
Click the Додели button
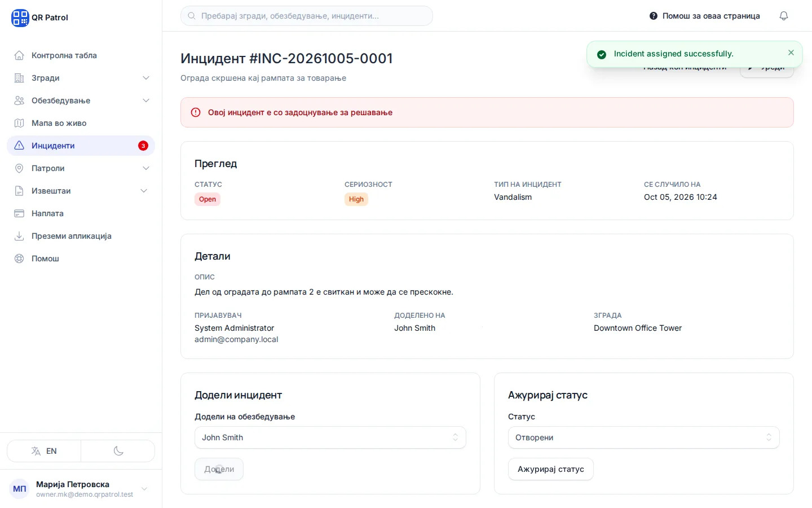click(x=219, y=469)
